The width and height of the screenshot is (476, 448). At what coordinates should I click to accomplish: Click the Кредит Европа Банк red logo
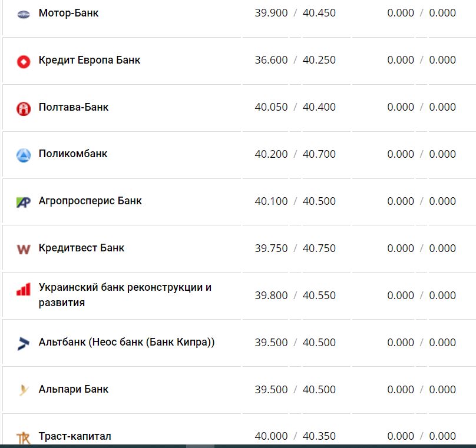(x=23, y=61)
